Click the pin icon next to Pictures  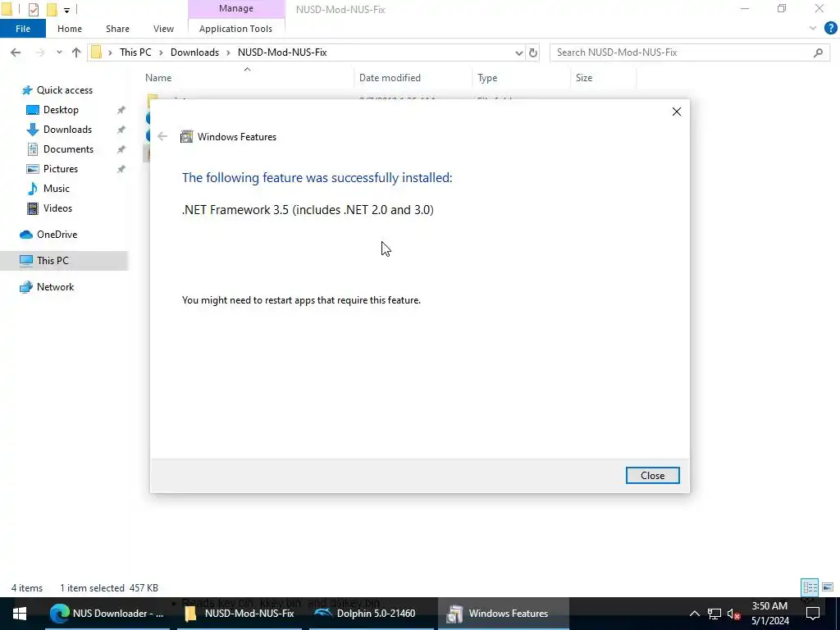pos(121,169)
